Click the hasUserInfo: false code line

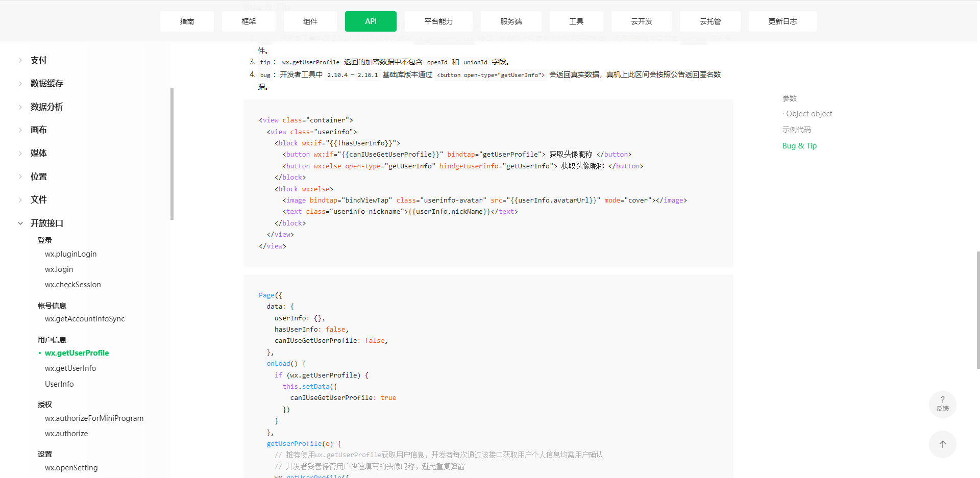311,330
